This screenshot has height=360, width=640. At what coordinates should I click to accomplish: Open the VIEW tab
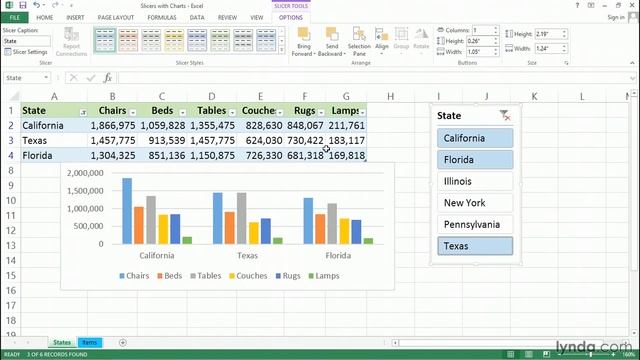coord(257,18)
